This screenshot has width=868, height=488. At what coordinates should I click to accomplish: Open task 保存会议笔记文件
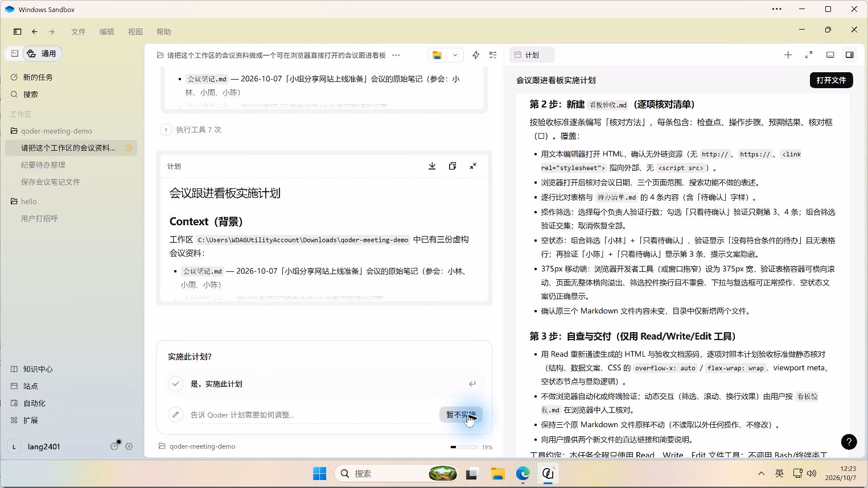pos(50,182)
